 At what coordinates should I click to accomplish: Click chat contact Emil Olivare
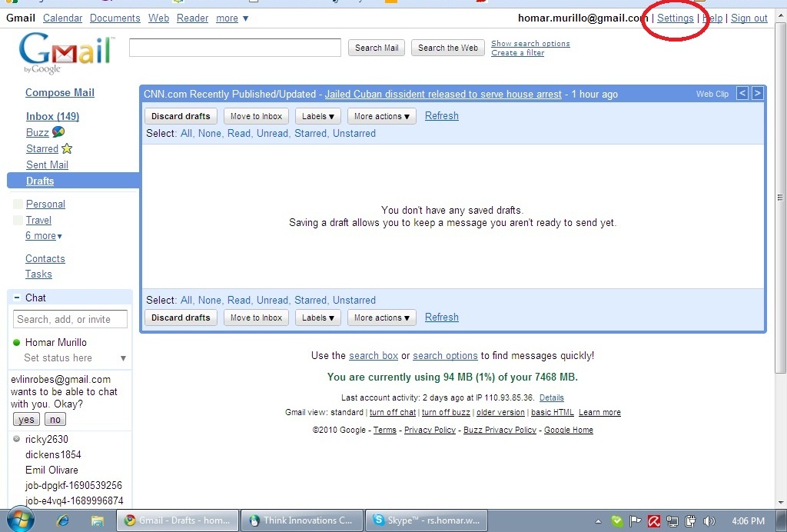pos(51,470)
